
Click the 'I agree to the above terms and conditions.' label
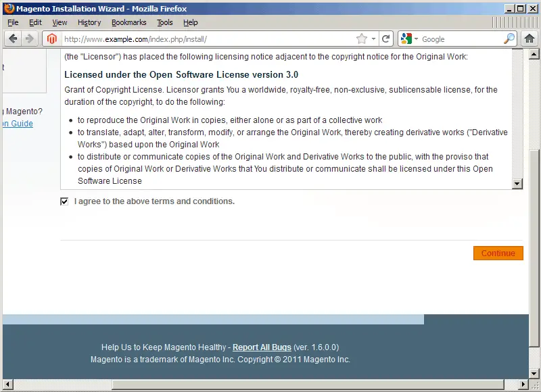pyautogui.click(x=154, y=201)
